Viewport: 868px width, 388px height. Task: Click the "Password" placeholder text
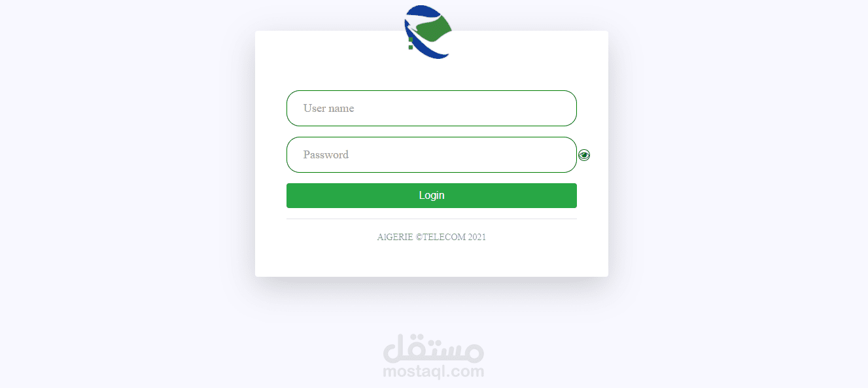click(326, 155)
